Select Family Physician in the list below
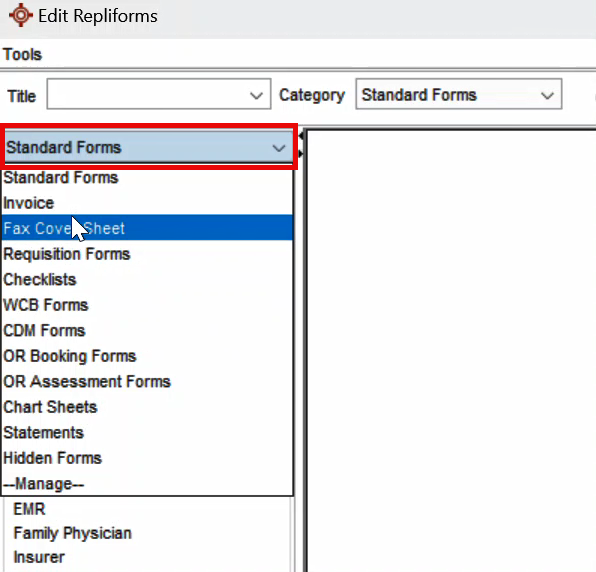 click(x=72, y=533)
